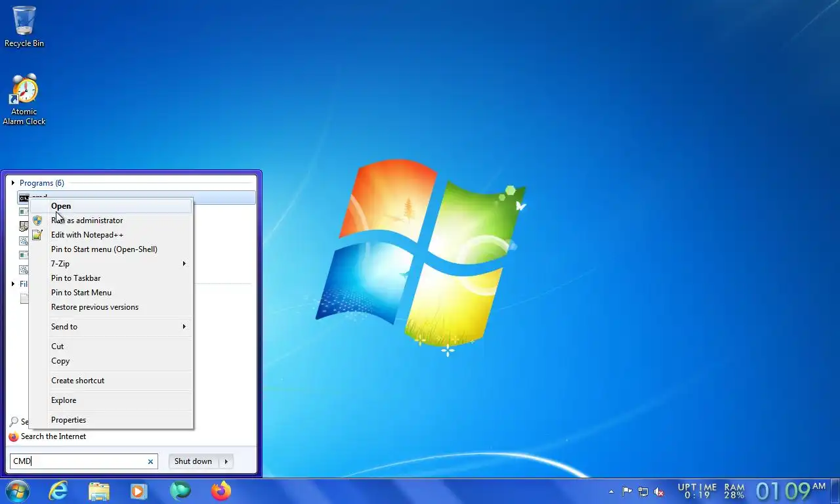Launch Windows Media Player from the taskbar
The image size is (840, 504).
pyautogui.click(x=138, y=491)
